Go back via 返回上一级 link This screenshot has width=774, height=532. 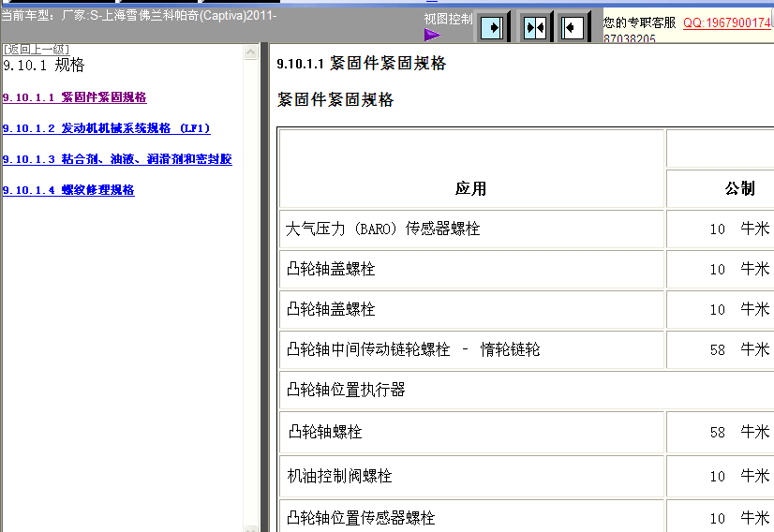point(36,49)
